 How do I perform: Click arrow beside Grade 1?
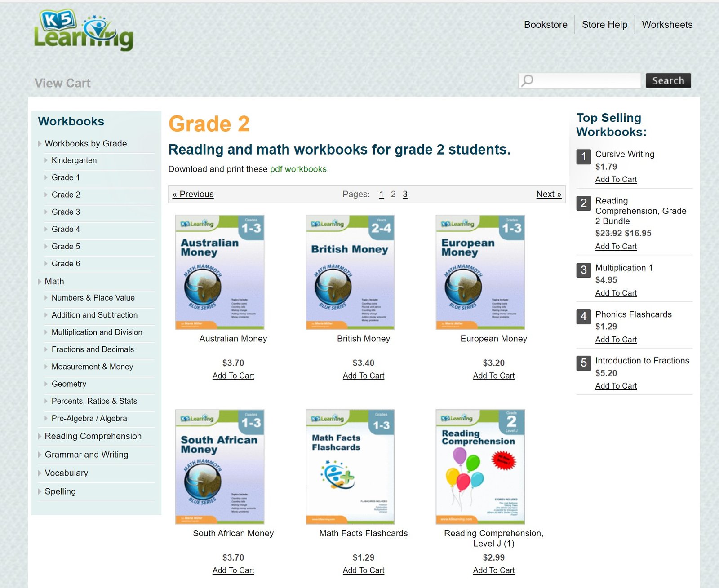(x=46, y=177)
